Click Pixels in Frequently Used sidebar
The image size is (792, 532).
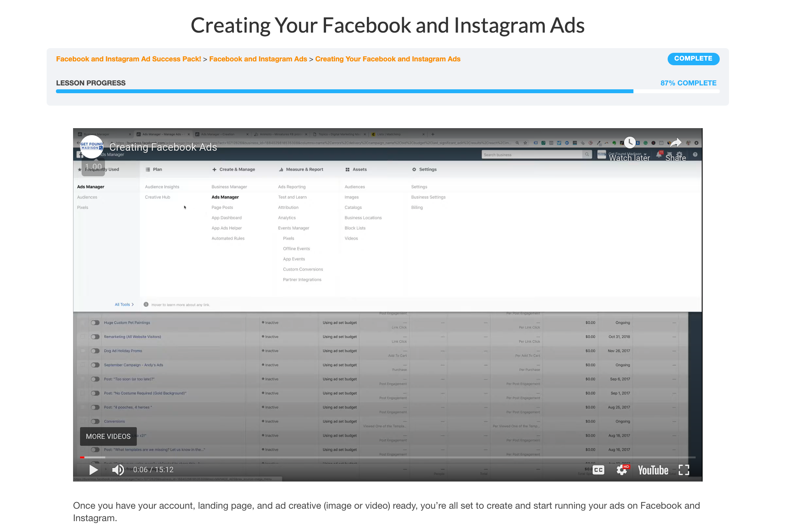82,207
